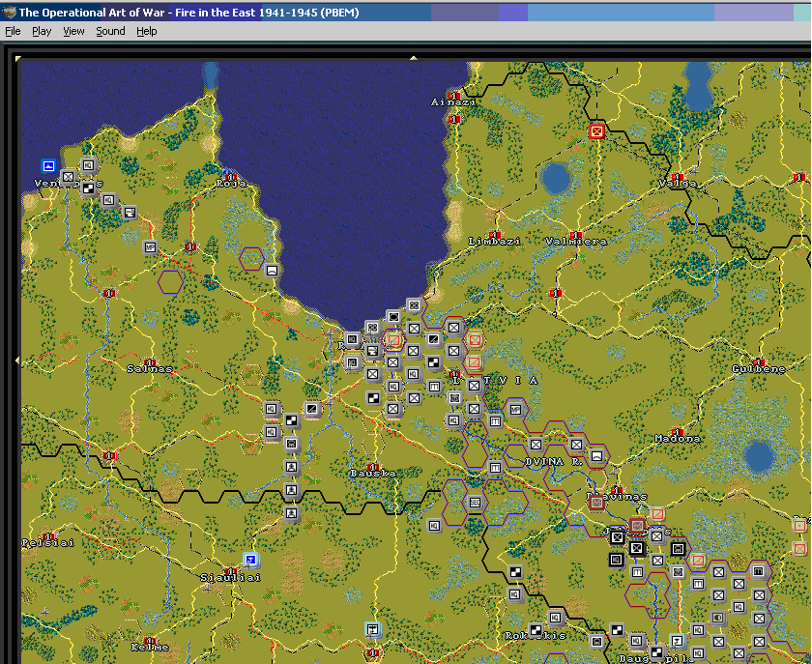Click the Valga town label
Viewport: 812px width, 664px height.
coord(678,184)
